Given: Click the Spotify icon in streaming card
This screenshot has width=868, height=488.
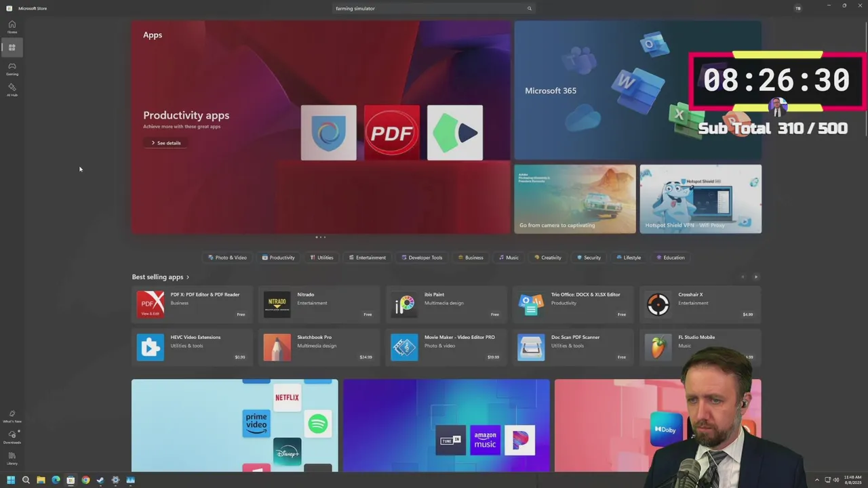Looking at the screenshot, I should pyautogui.click(x=318, y=424).
